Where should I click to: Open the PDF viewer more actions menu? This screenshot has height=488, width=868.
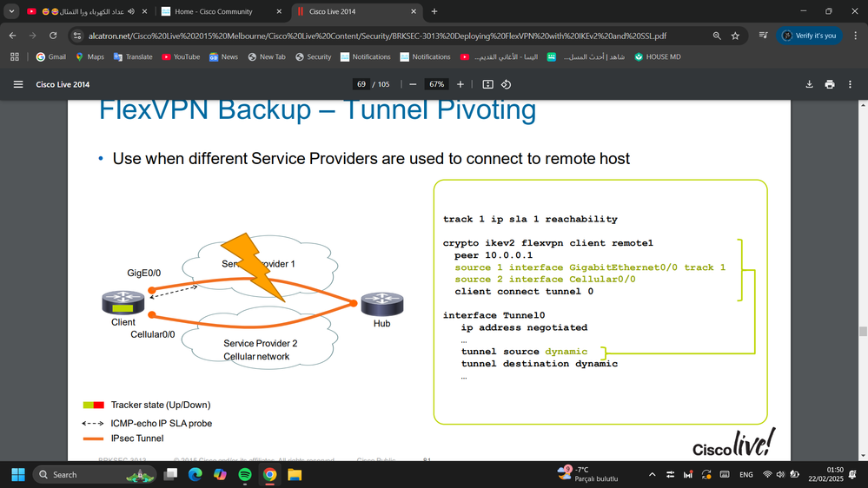850,84
